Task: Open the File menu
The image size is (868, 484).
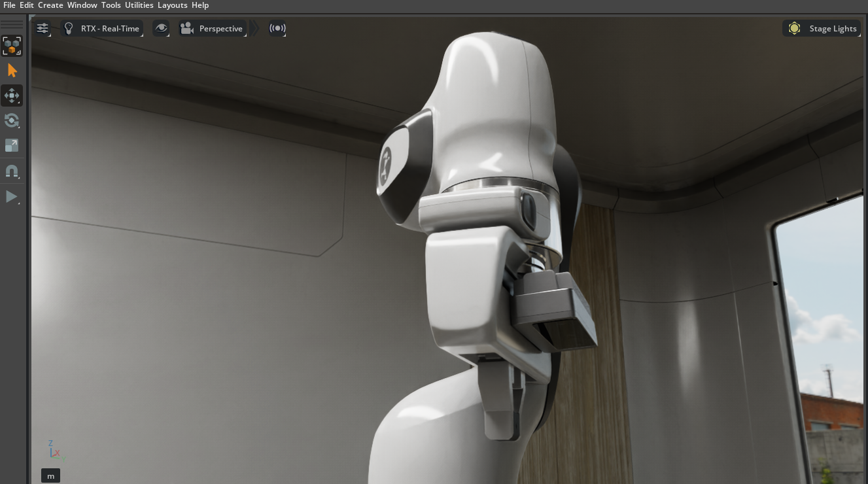Action: pos(9,5)
